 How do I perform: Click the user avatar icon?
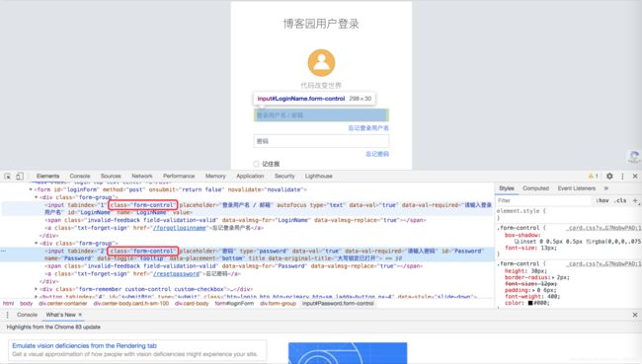[x=321, y=63]
